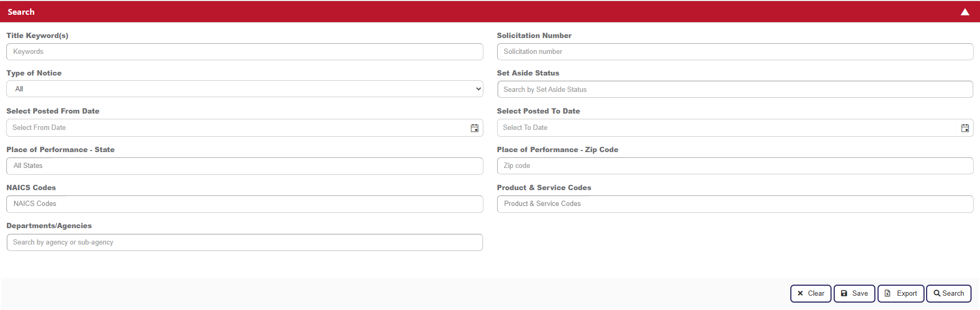980x310 pixels.
Task: Open the Posted To Date calendar icon
Action: (965, 128)
